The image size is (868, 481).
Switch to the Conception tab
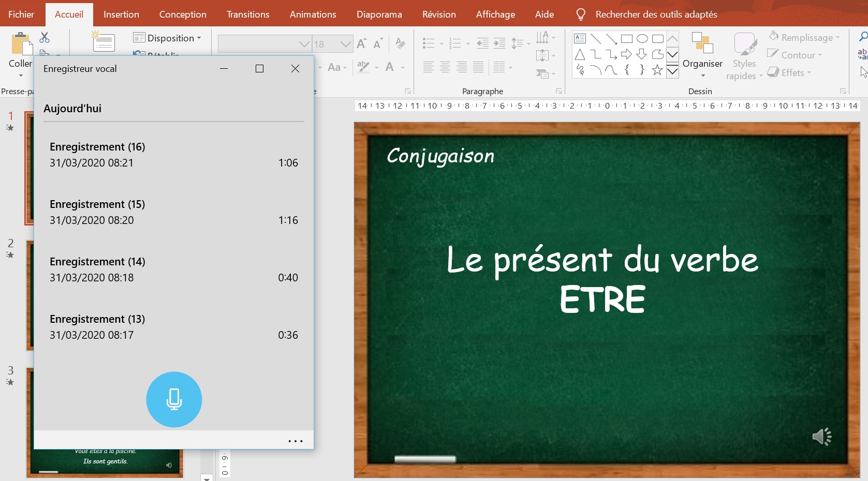183,14
